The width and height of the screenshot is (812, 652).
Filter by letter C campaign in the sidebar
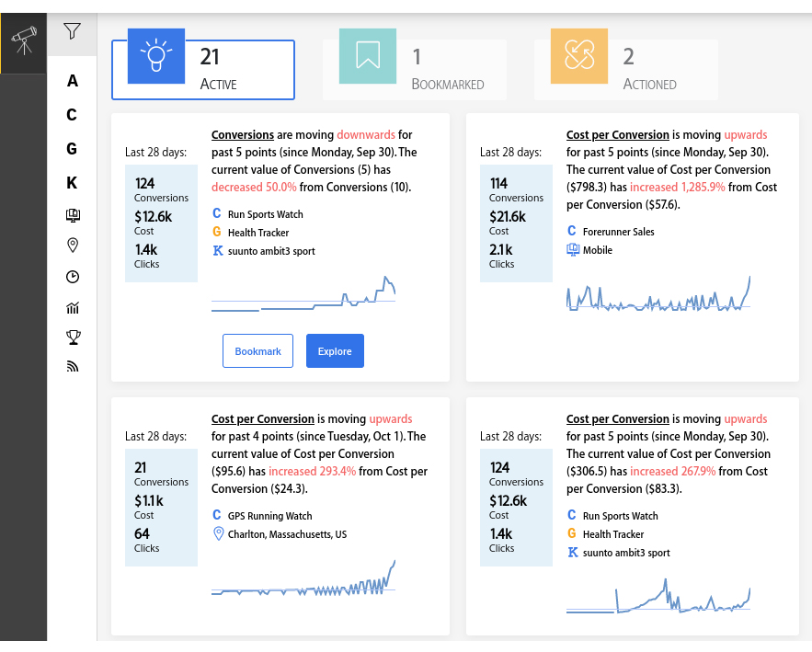click(72, 114)
